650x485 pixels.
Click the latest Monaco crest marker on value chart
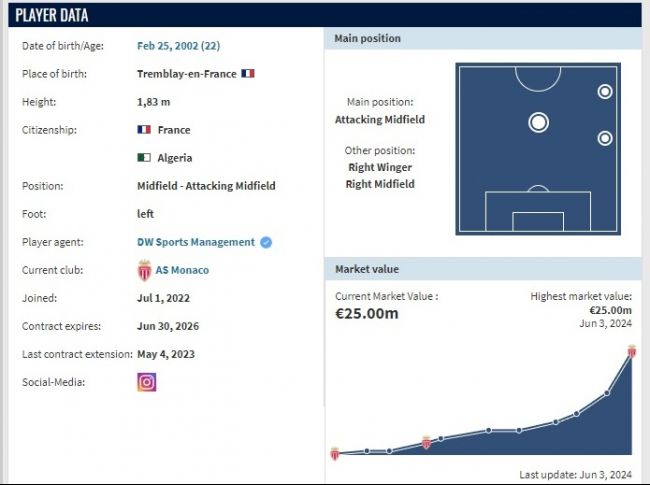coord(632,351)
